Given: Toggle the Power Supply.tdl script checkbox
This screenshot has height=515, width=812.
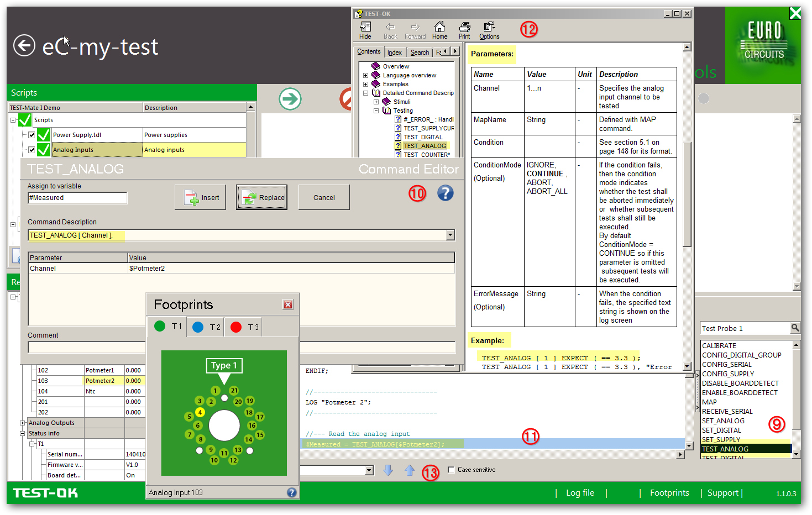Looking at the screenshot, I should point(32,135).
